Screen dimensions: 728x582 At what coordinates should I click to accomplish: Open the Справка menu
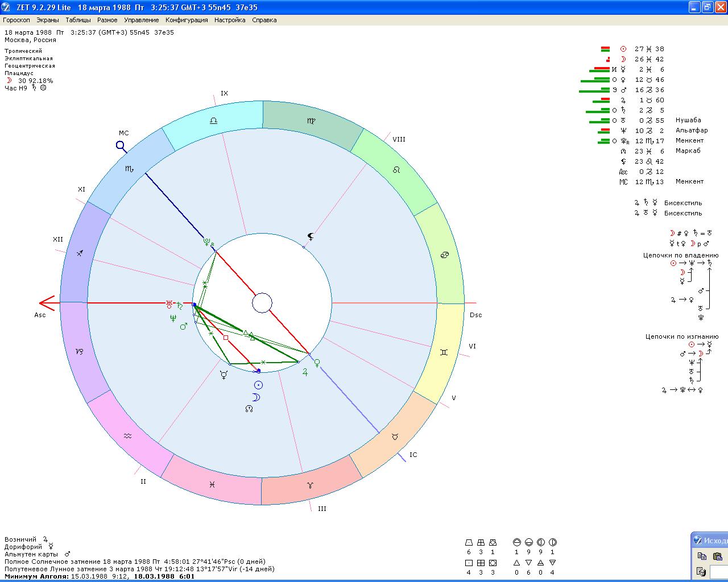click(264, 20)
